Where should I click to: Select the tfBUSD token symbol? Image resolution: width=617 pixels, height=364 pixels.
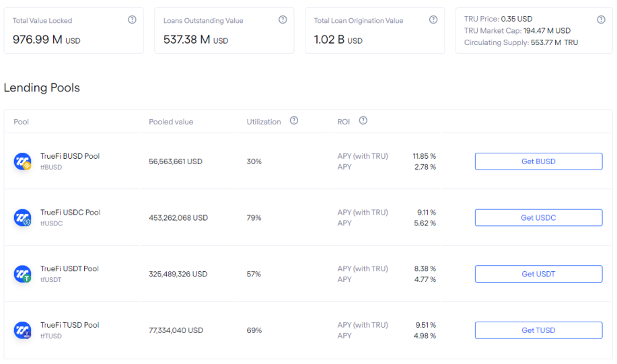click(51, 168)
